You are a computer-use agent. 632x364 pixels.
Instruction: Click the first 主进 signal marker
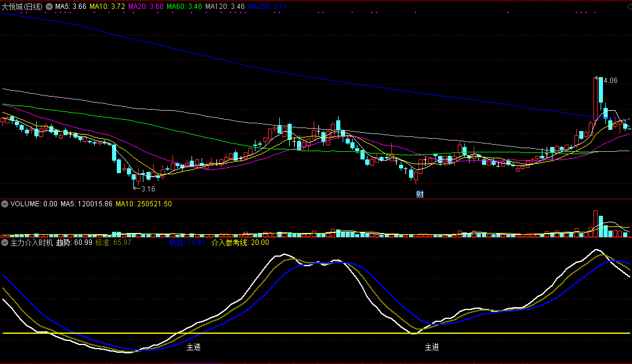(193, 347)
